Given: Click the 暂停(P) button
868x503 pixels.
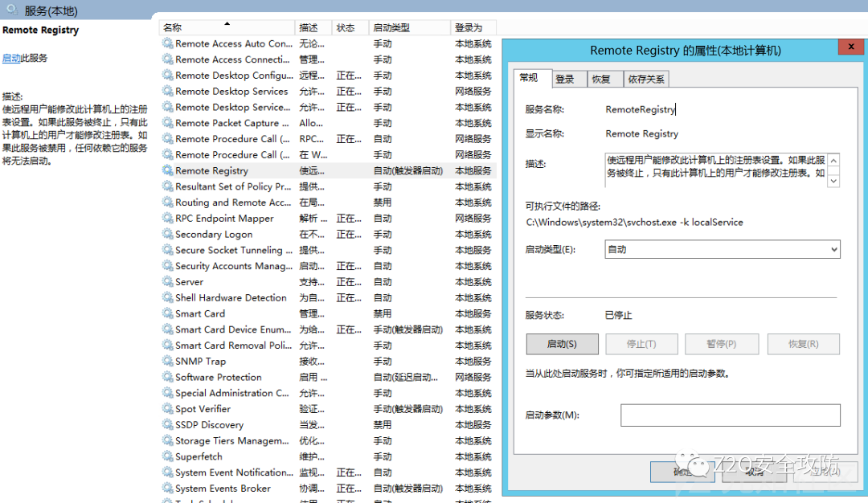Looking at the screenshot, I should [721, 344].
